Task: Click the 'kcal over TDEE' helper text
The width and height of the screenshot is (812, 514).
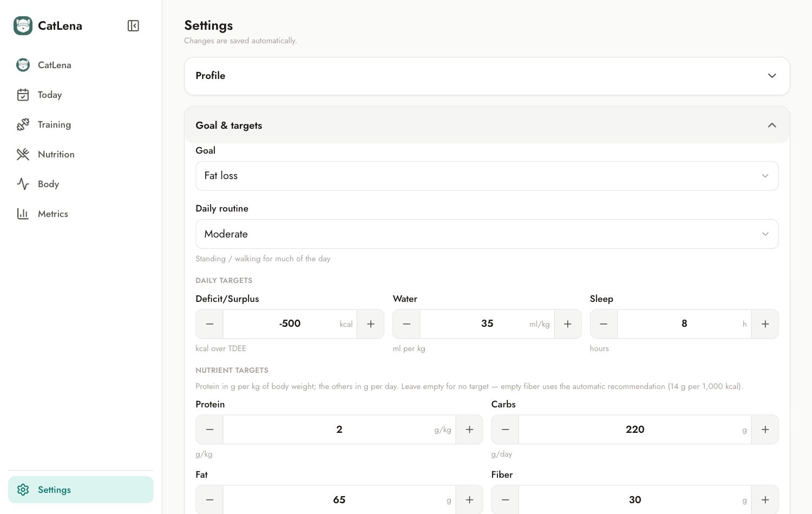Action: (x=221, y=348)
